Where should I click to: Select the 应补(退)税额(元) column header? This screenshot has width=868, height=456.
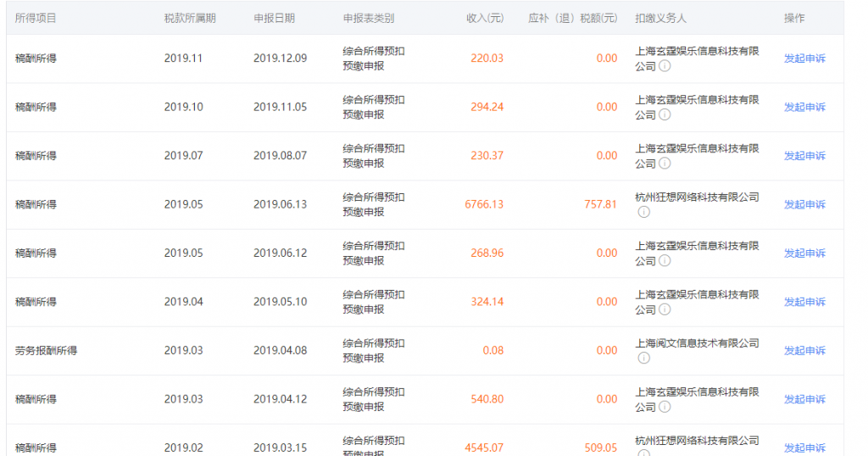coord(572,19)
